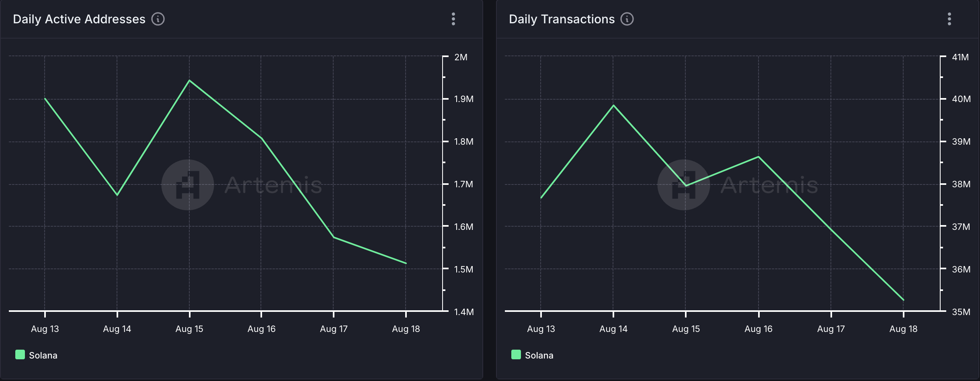This screenshot has height=381, width=980.
Task: Click the Solana label under the left chart
Action: coord(43,355)
